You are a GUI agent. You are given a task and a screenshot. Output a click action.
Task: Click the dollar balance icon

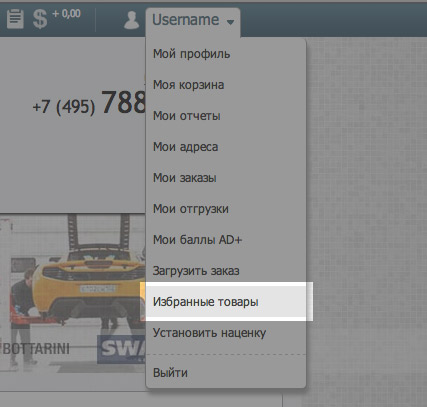click(x=40, y=19)
